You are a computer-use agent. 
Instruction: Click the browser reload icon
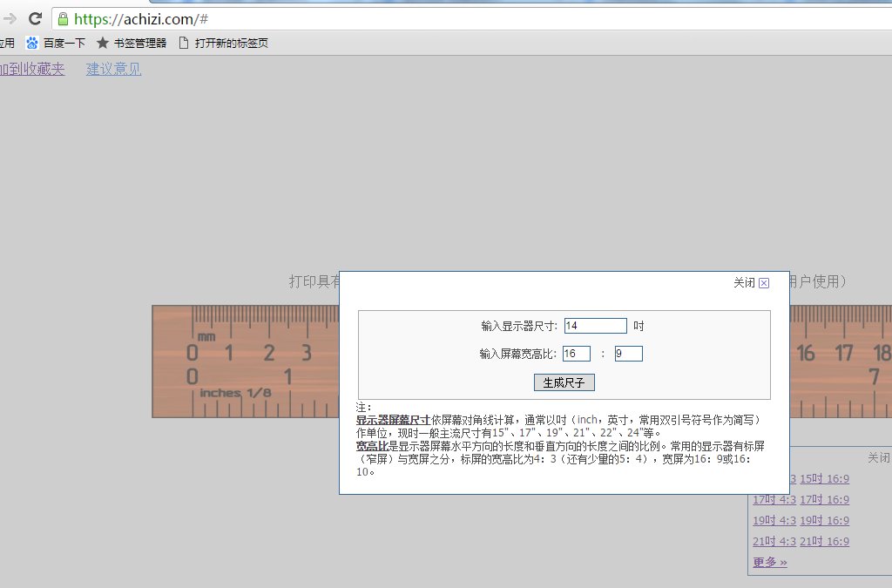[x=36, y=18]
